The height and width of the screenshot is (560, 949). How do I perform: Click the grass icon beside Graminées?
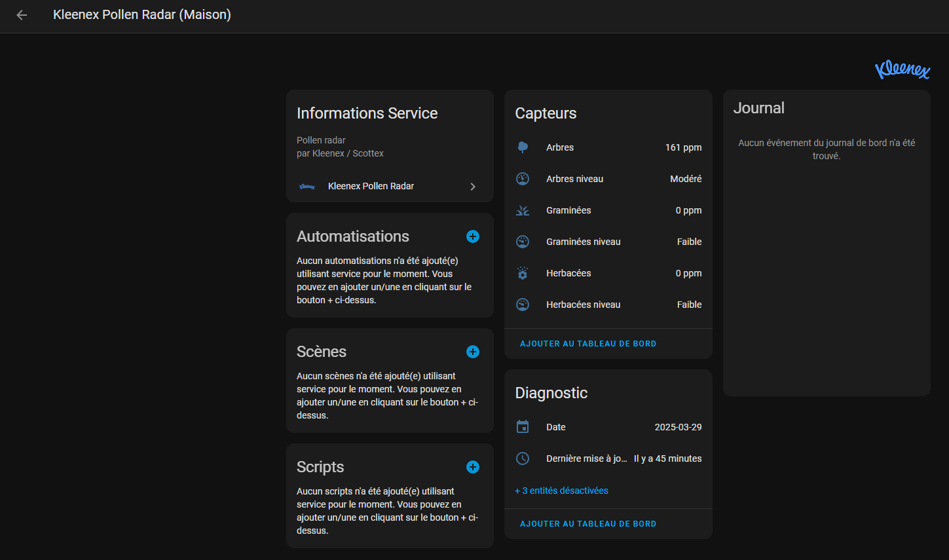(x=523, y=210)
